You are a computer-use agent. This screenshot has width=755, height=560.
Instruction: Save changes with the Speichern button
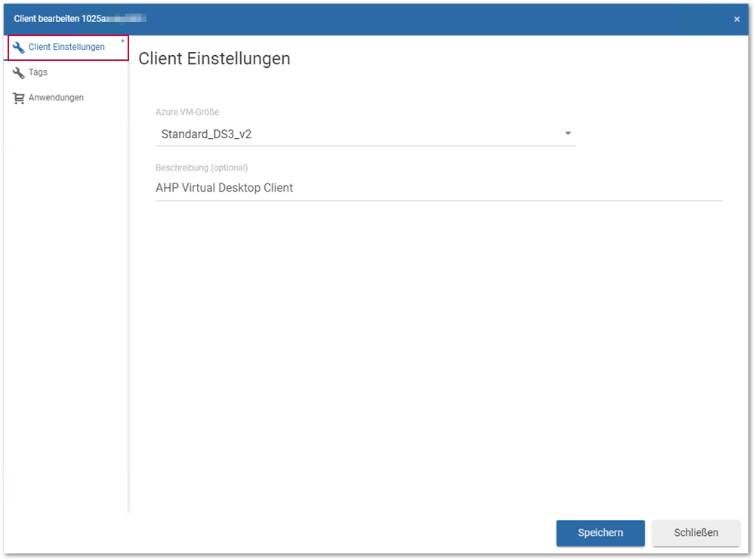tap(600, 533)
